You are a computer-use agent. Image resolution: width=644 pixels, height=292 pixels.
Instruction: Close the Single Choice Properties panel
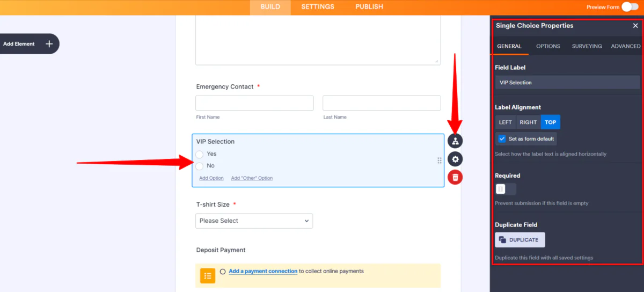point(635,26)
